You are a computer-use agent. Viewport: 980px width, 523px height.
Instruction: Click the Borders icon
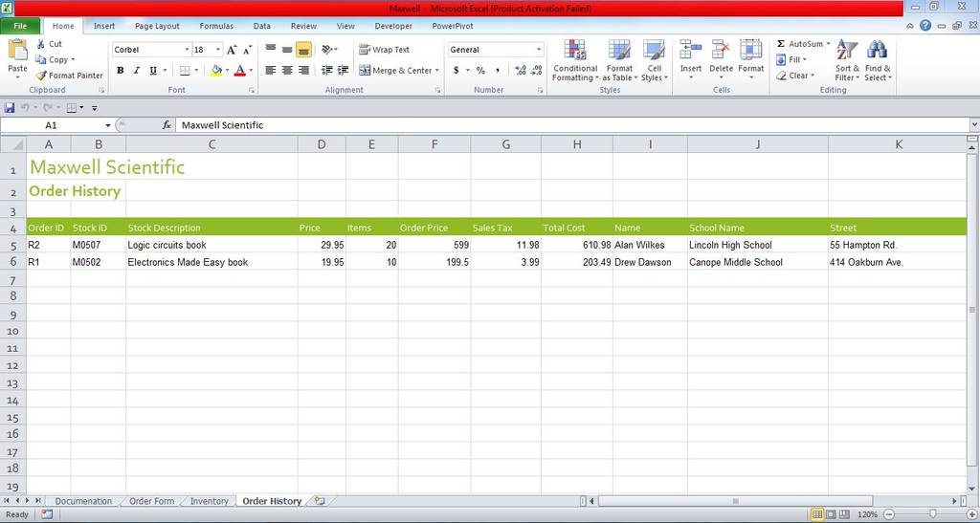click(x=185, y=71)
